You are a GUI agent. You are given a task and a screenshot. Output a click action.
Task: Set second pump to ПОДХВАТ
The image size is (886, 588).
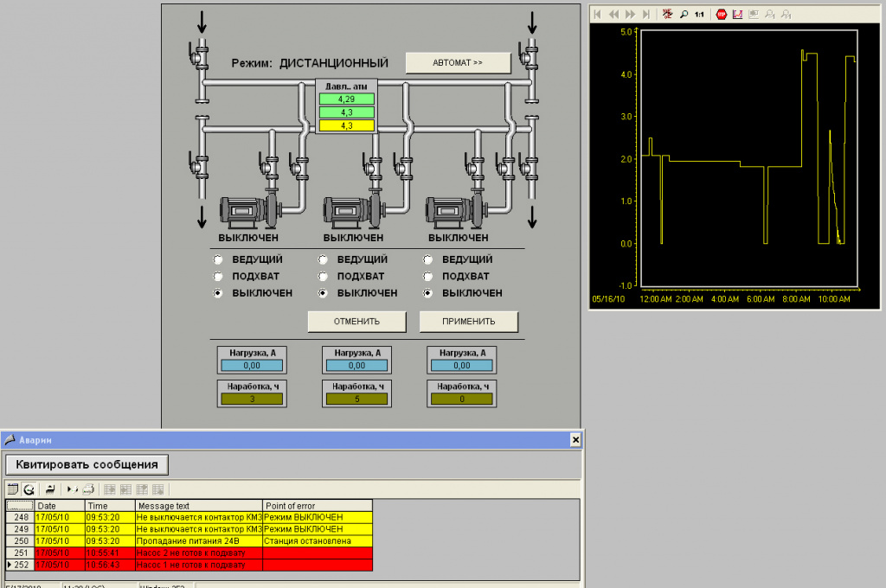[x=323, y=277]
